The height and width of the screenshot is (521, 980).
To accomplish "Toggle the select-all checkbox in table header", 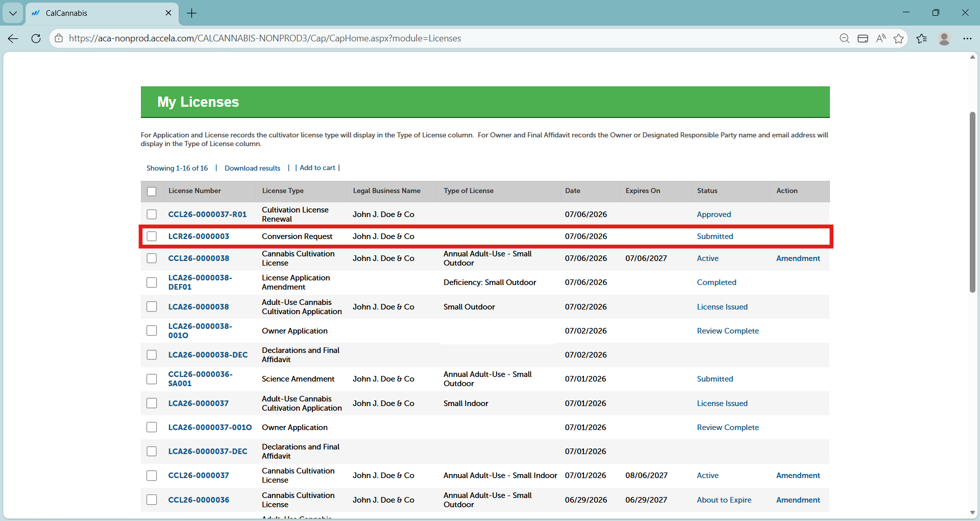I will (x=152, y=191).
